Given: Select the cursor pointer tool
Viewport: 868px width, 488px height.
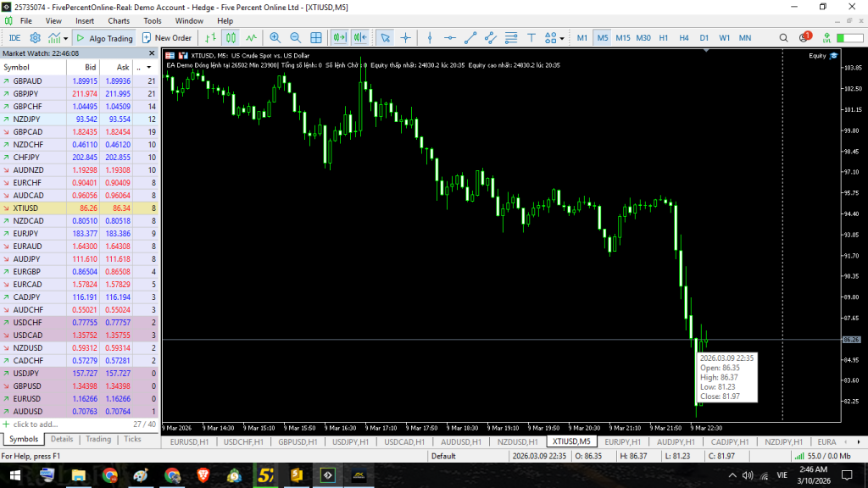Looking at the screenshot, I should coord(386,37).
